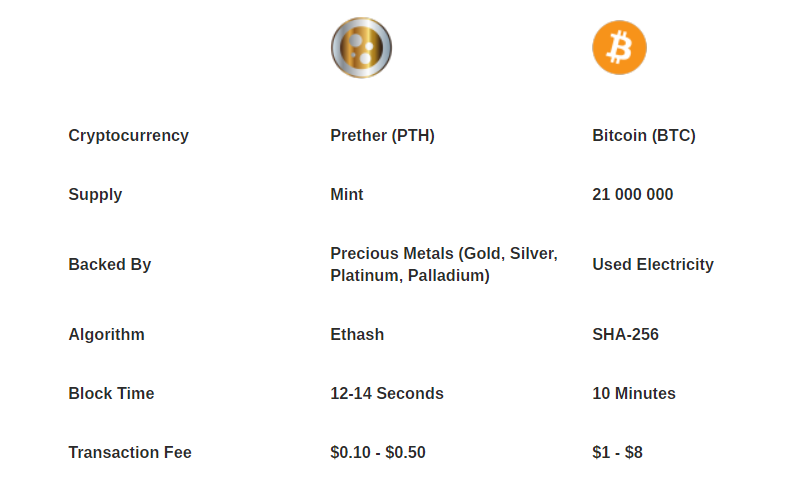The height and width of the screenshot is (493, 797).
Task: Select the Transaction Fee row label
Action: click(130, 453)
